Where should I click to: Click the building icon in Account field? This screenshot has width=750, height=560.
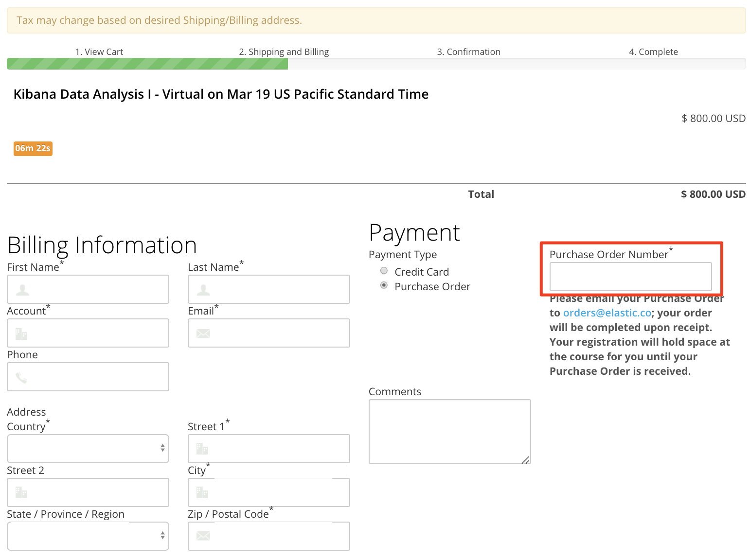coord(21,333)
